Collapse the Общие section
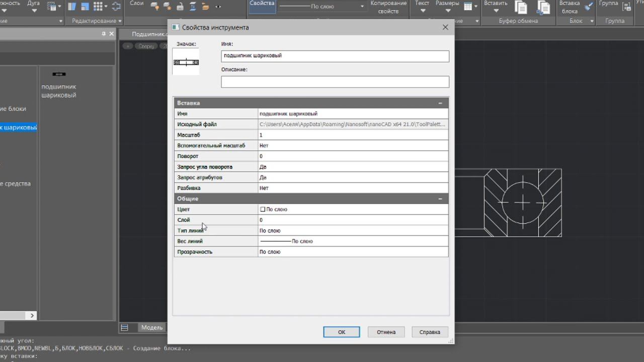This screenshot has height=362, width=644. [x=440, y=199]
